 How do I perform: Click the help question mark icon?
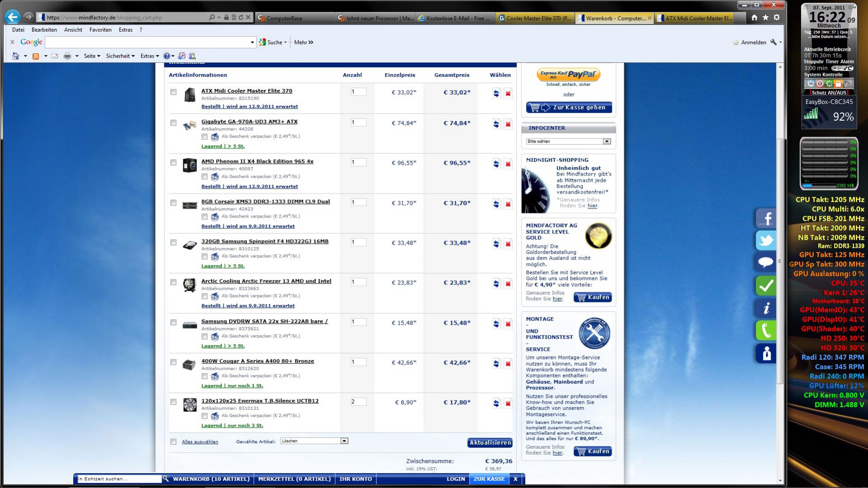(166, 56)
